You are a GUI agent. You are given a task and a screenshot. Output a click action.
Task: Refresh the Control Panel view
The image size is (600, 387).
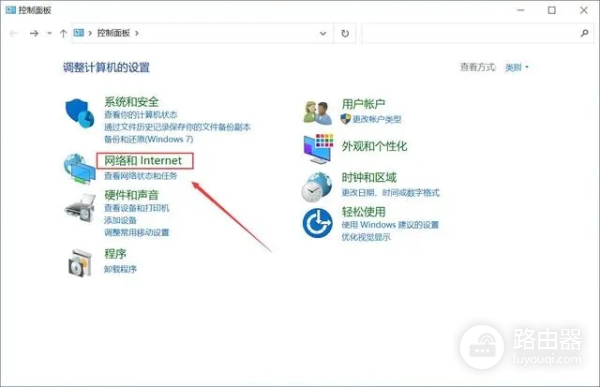(345, 33)
